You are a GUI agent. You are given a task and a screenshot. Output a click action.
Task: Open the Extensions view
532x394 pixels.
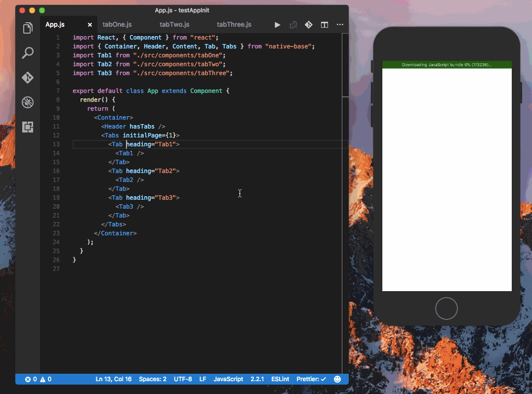pyautogui.click(x=27, y=127)
